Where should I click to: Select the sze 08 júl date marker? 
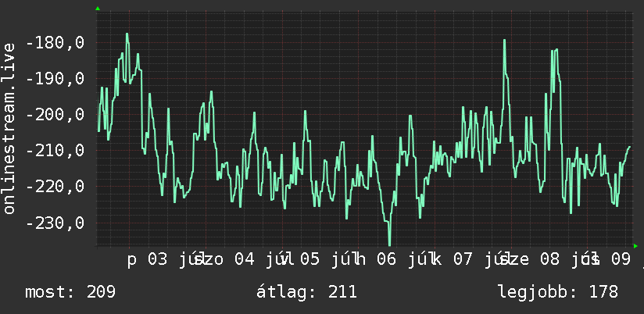pos(545,260)
